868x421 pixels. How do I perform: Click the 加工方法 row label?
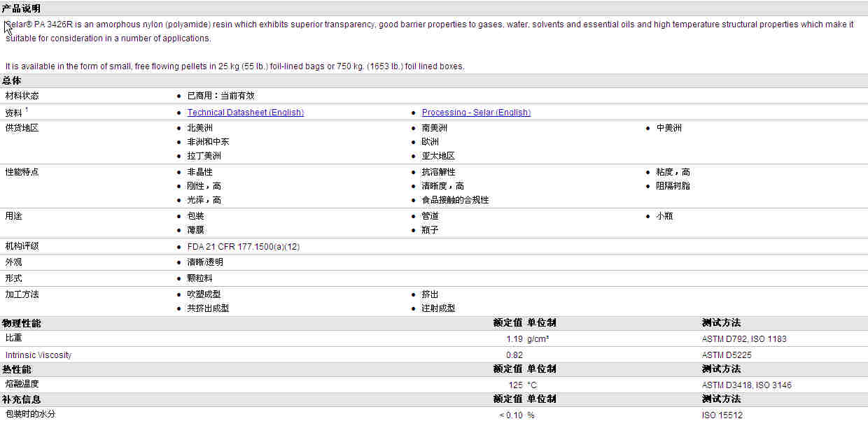pyautogui.click(x=22, y=294)
